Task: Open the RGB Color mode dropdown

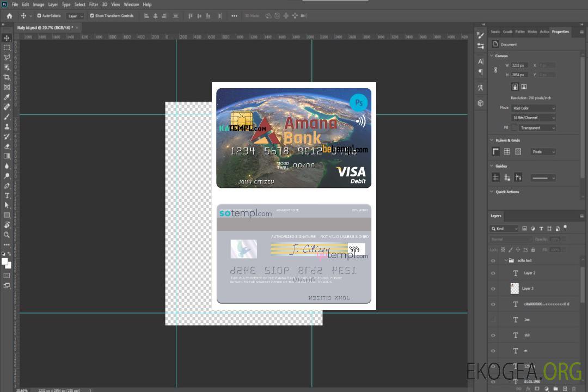Action: coord(533,108)
